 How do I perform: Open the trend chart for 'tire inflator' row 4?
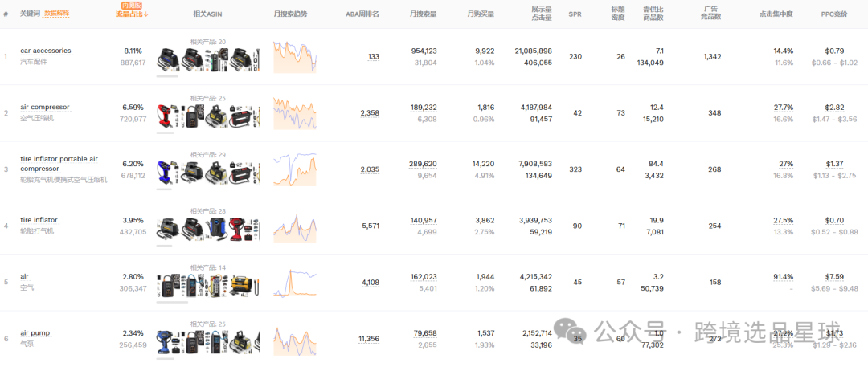[x=294, y=227]
